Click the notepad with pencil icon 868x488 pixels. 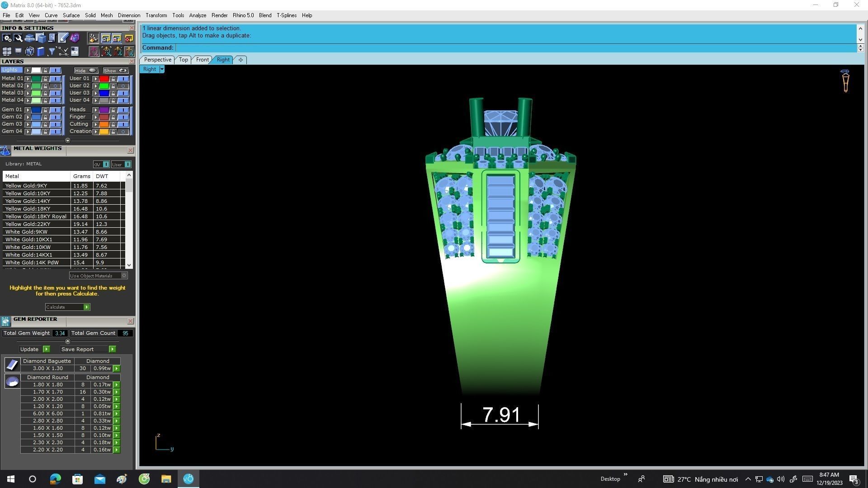(63, 38)
